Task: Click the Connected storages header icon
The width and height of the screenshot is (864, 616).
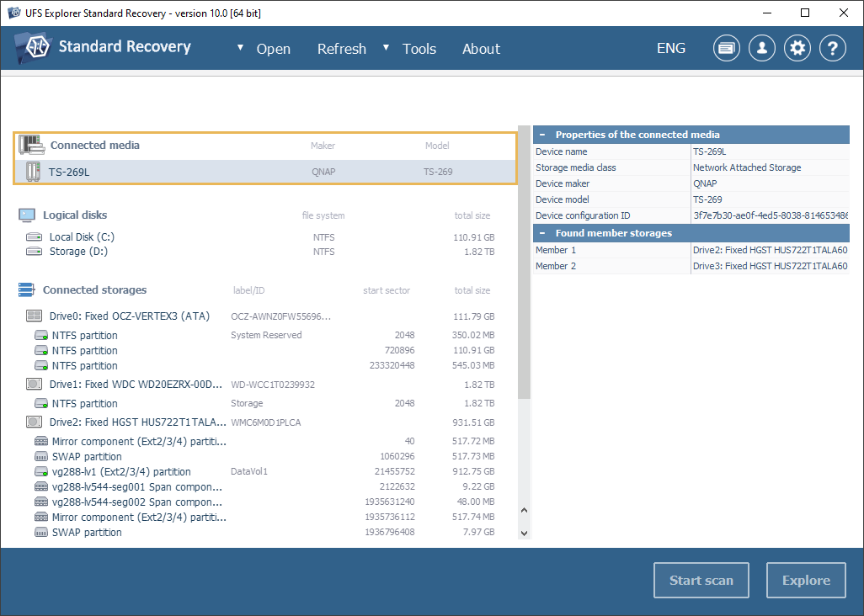Action: (26, 289)
